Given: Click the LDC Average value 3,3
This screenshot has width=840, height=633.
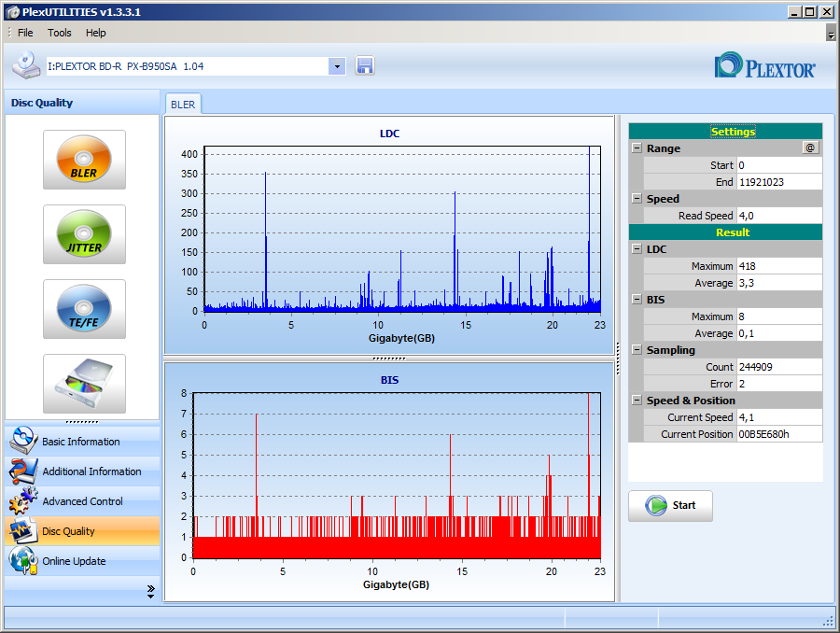Looking at the screenshot, I should tap(779, 283).
